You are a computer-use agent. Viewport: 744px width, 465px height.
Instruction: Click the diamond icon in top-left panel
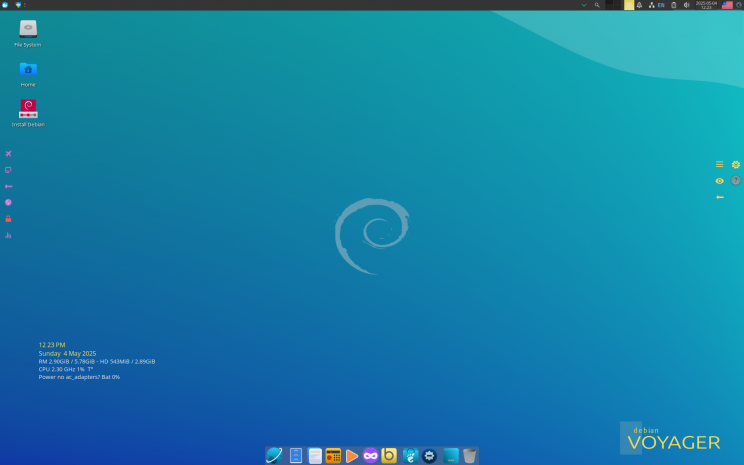18,5
